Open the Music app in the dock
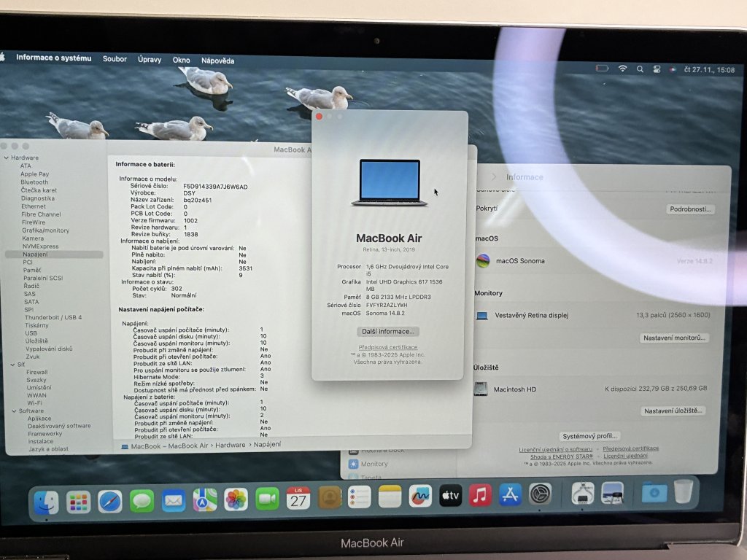747x560 pixels. [x=480, y=496]
